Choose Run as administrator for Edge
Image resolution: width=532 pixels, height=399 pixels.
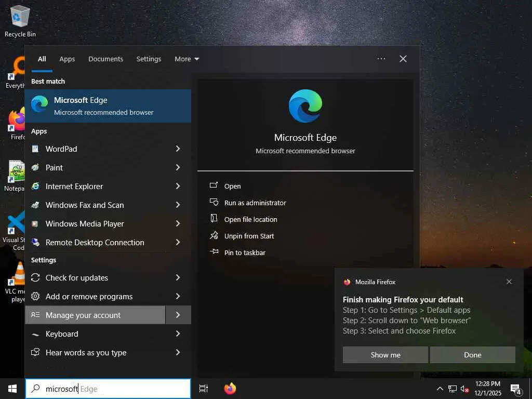(x=255, y=203)
